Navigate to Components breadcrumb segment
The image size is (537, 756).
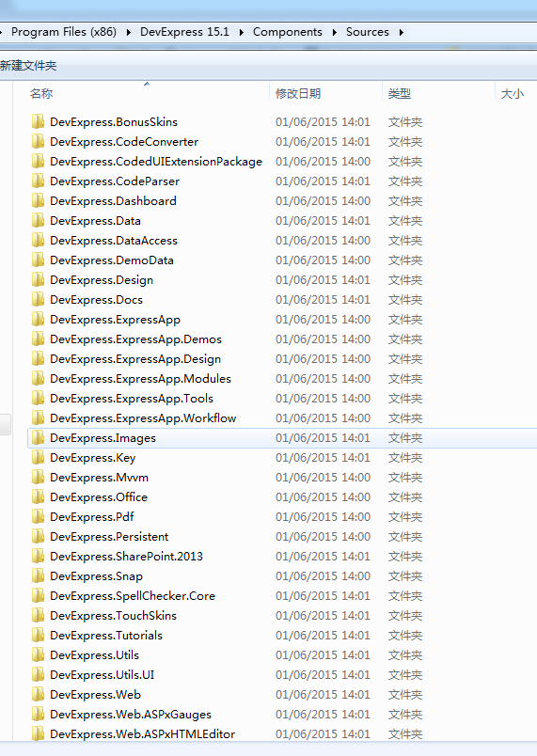pos(287,32)
